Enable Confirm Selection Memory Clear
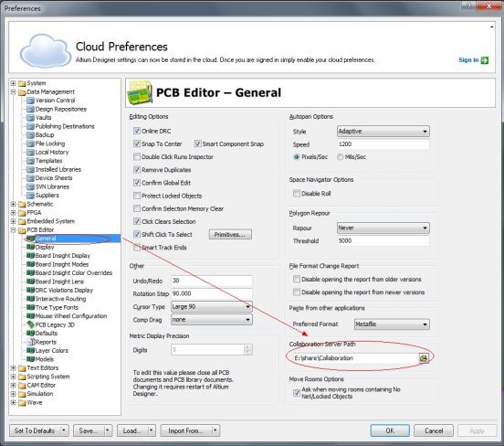Screen dimensions: 504x446 tap(137, 208)
